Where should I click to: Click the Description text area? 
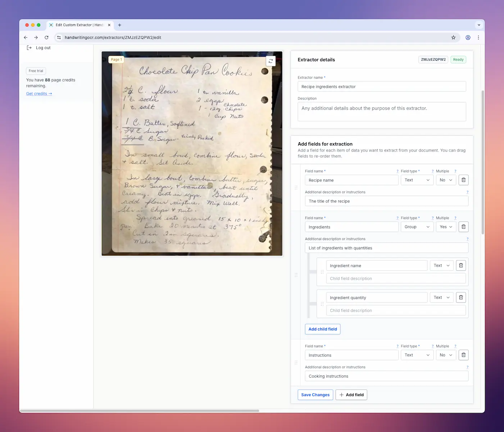(x=382, y=111)
